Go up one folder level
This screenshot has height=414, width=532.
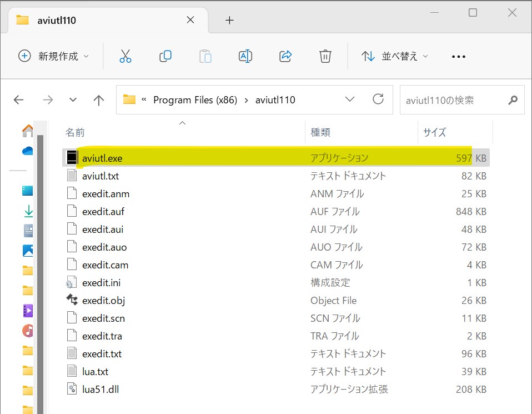[x=99, y=100]
